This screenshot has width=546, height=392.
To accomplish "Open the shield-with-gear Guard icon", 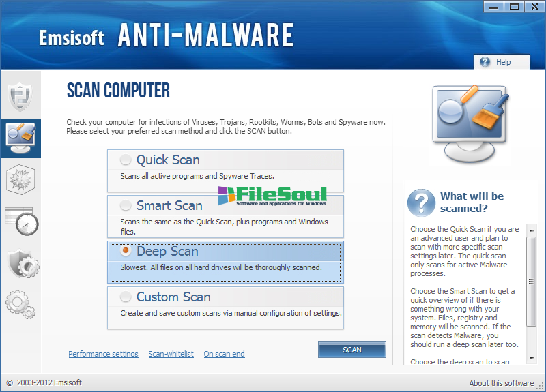I will pos(21,262).
